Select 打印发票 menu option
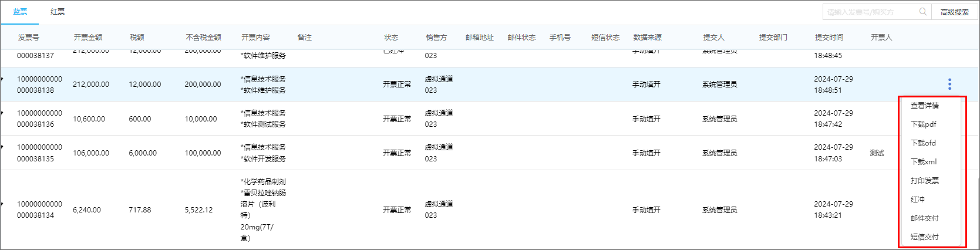 (x=925, y=181)
